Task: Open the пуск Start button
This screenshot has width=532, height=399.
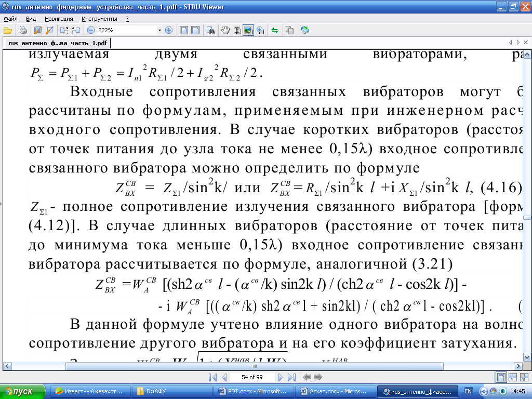Action: (x=22, y=391)
